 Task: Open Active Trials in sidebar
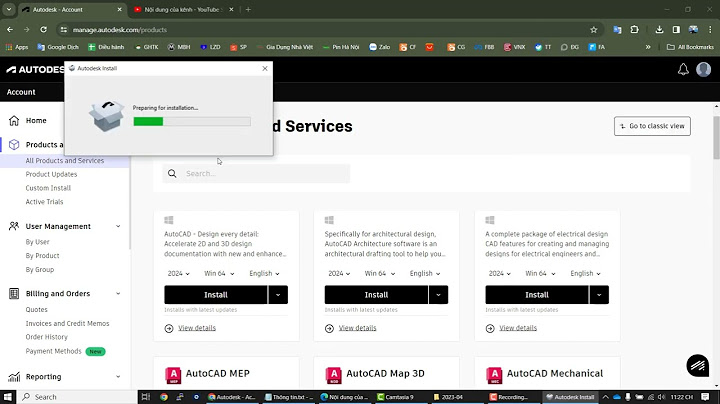point(45,202)
